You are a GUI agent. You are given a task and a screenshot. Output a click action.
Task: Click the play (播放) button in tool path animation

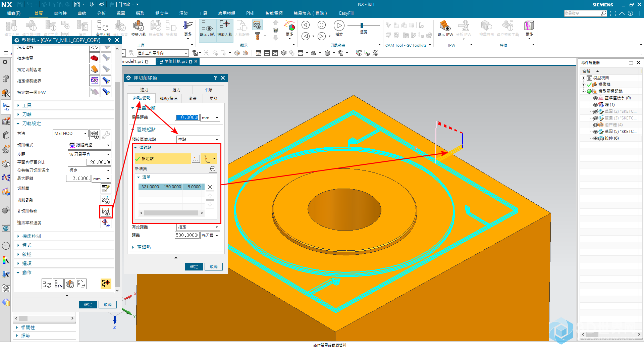(x=339, y=26)
